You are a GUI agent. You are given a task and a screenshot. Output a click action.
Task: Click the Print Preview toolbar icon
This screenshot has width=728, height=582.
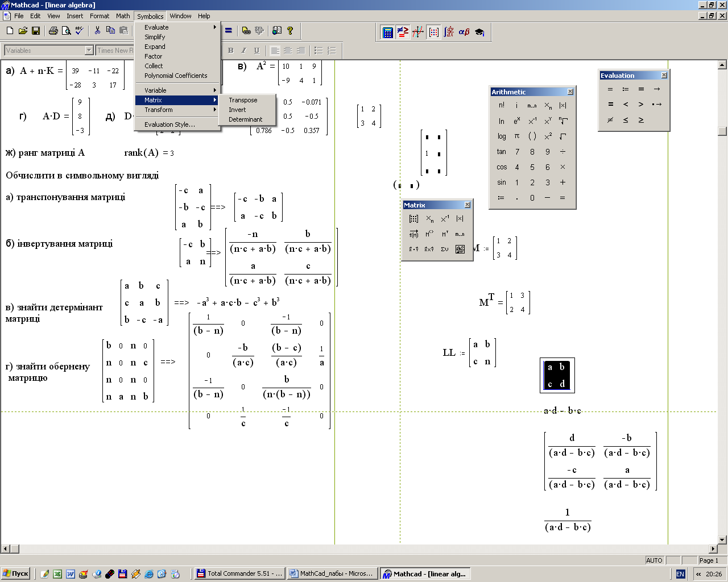click(x=66, y=31)
